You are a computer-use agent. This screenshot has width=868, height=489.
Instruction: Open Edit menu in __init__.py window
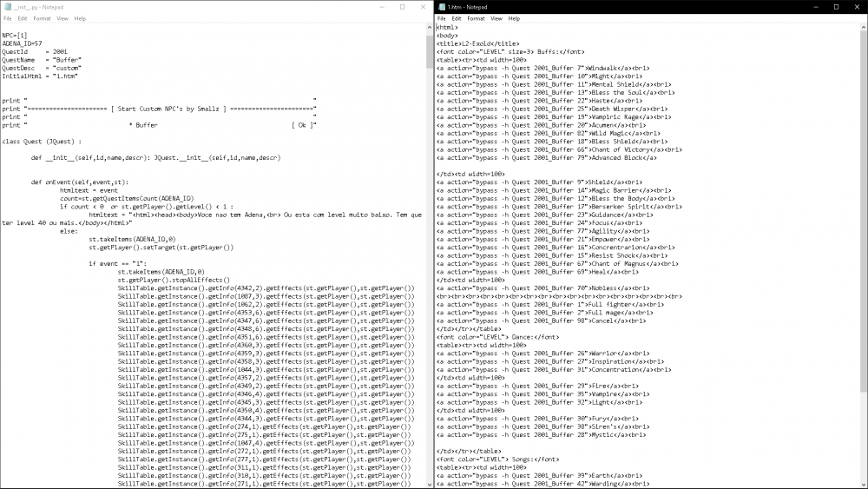(x=23, y=17)
